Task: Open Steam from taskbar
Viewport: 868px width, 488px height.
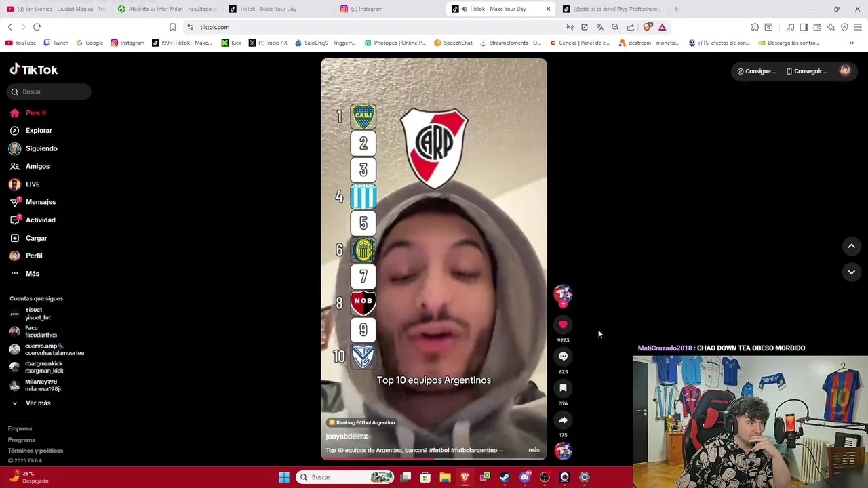Action: [505, 477]
